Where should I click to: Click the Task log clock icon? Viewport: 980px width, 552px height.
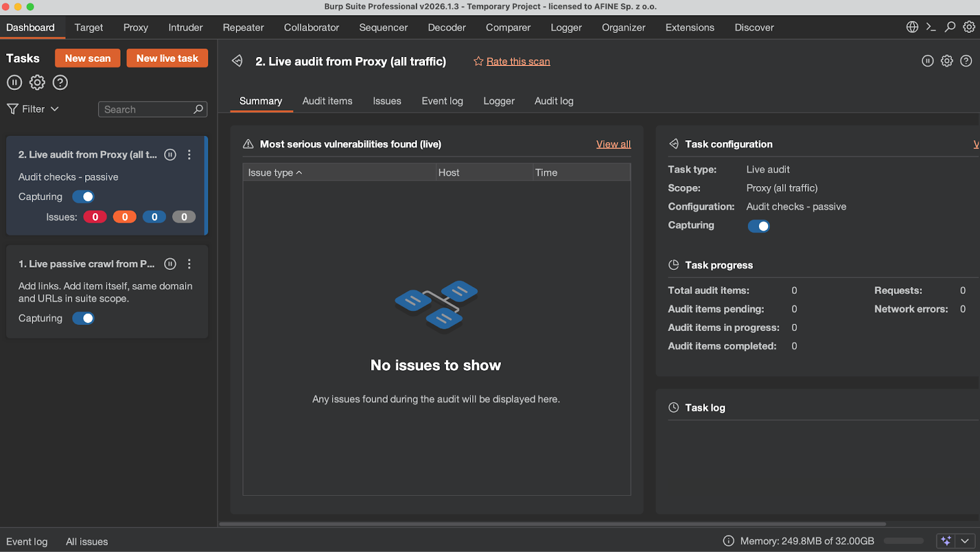pyautogui.click(x=674, y=408)
